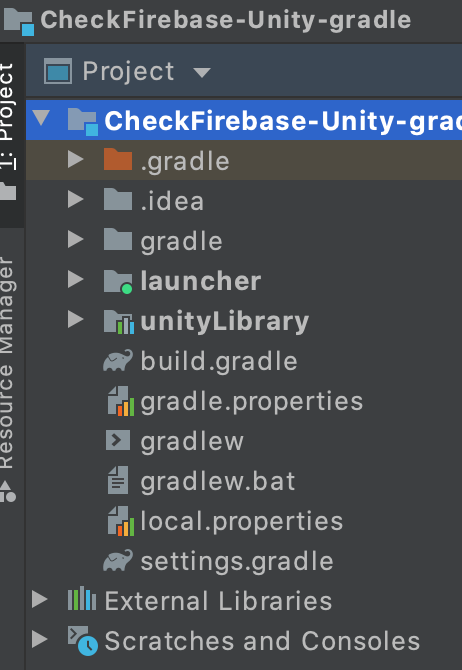Select the unityLibrary module name
The image size is (462, 670).
(224, 323)
